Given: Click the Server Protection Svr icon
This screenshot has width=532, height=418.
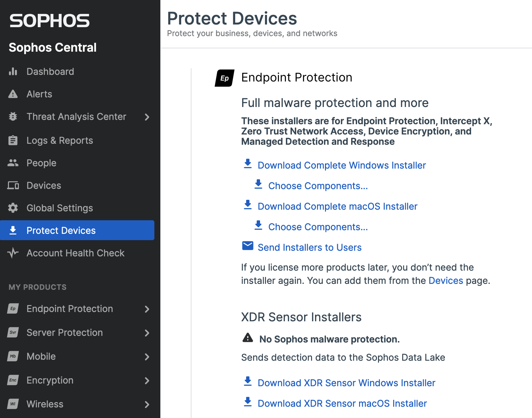Looking at the screenshot, I should click(13, 333).
